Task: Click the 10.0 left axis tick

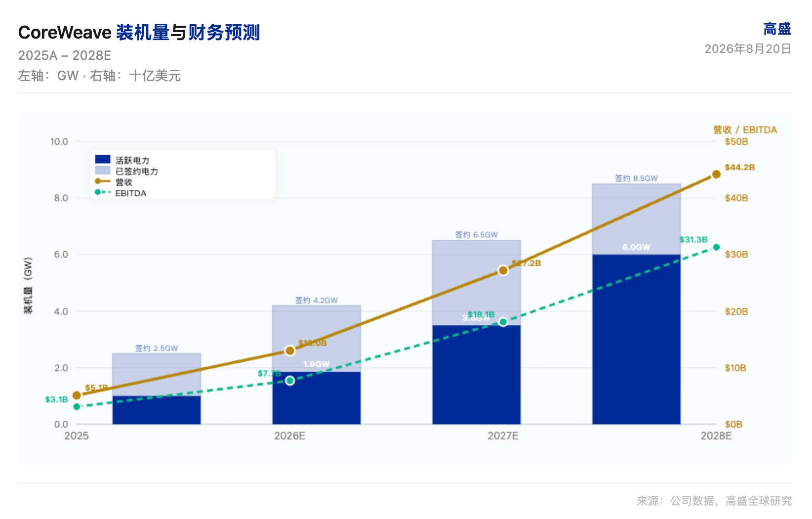Action: (x=59, y=142)
